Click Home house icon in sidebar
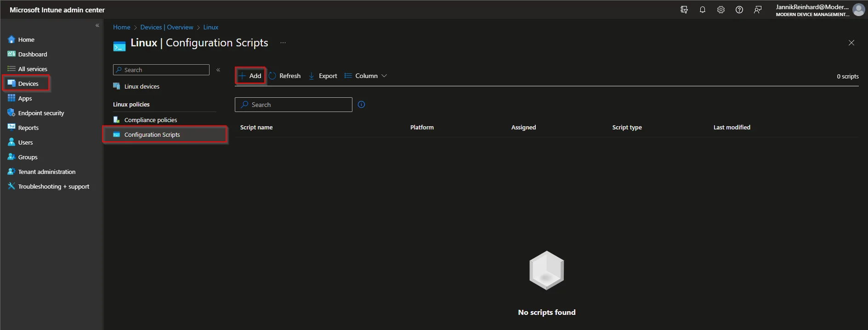 coord(11,39)
